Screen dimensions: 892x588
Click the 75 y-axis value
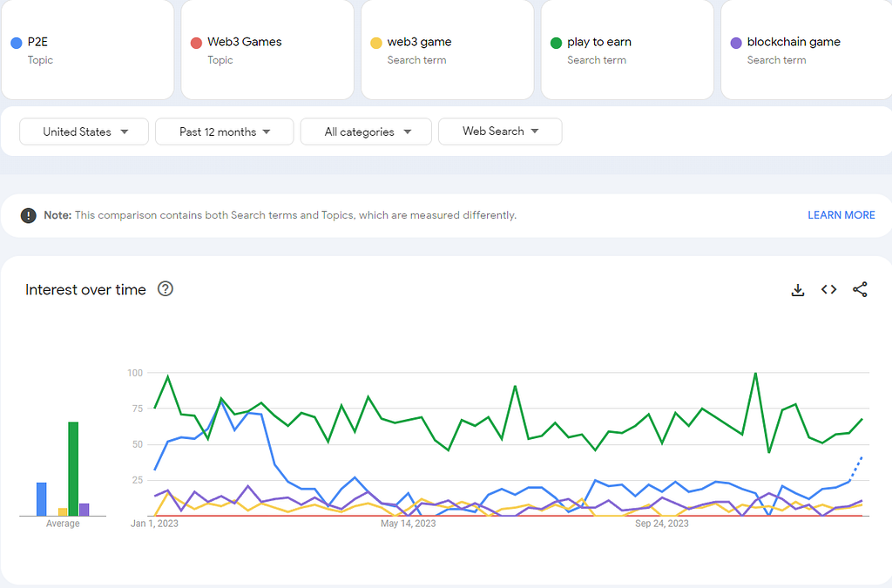pos(138,409)
